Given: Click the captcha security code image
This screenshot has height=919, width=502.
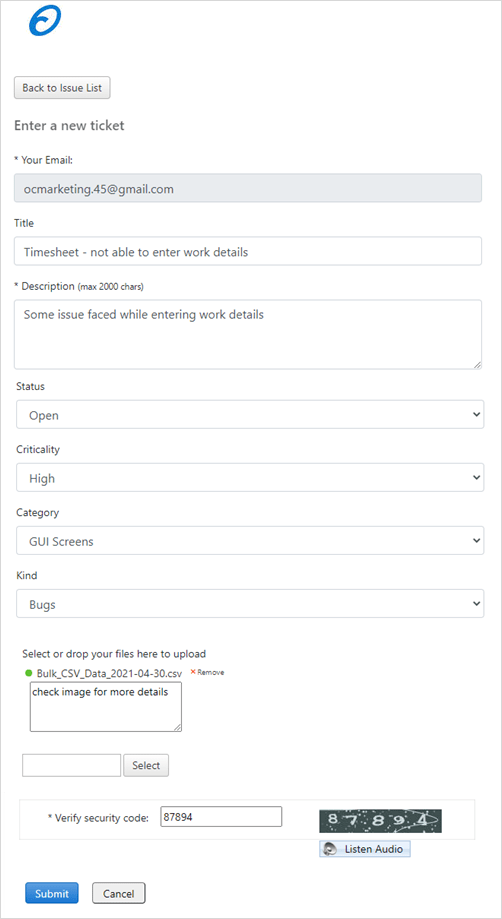Looking at the screenshot, I should [380, 821].
